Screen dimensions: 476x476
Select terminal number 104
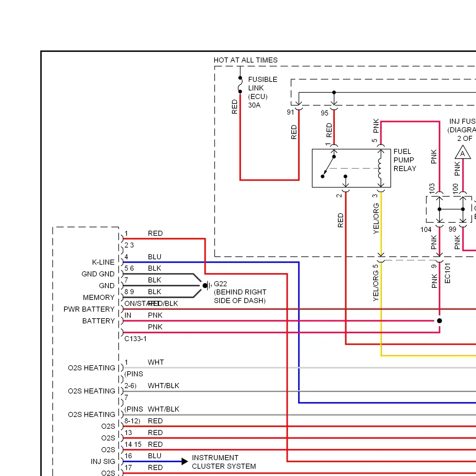426,229
